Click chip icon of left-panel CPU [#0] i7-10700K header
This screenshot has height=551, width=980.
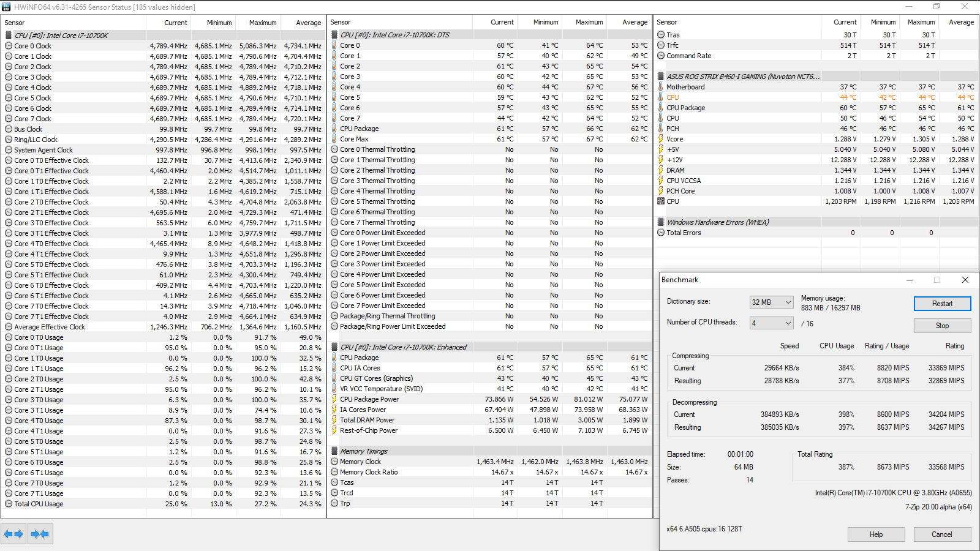click(9, 36)
